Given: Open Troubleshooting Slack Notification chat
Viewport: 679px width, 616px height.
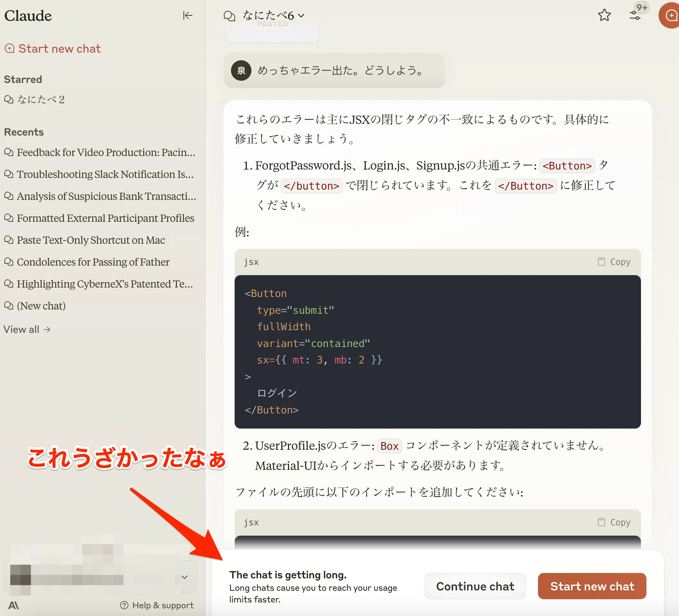Looking at the screenshot, I should coord(99,174).
